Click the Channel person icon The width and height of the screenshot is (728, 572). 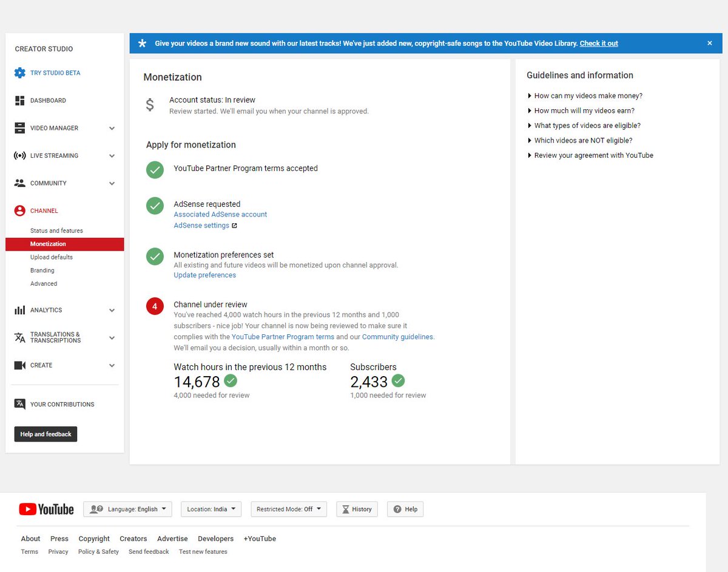[x=19, y=211]
